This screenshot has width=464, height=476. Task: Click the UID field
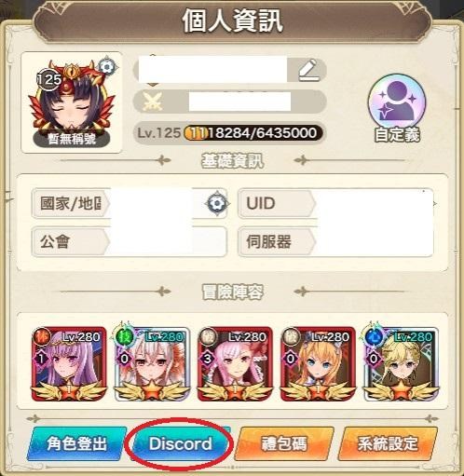pyautogui.click(x=335, y=203)
